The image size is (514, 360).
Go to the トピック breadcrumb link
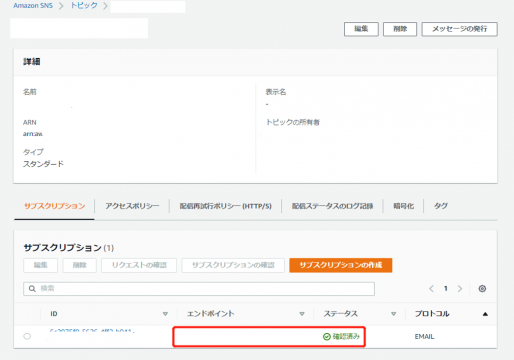click(x=84, y=6)
